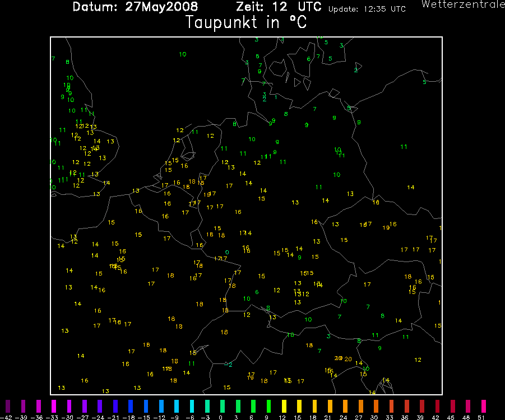
Task: Click the legend label "21"
Action: coord(327,417)
